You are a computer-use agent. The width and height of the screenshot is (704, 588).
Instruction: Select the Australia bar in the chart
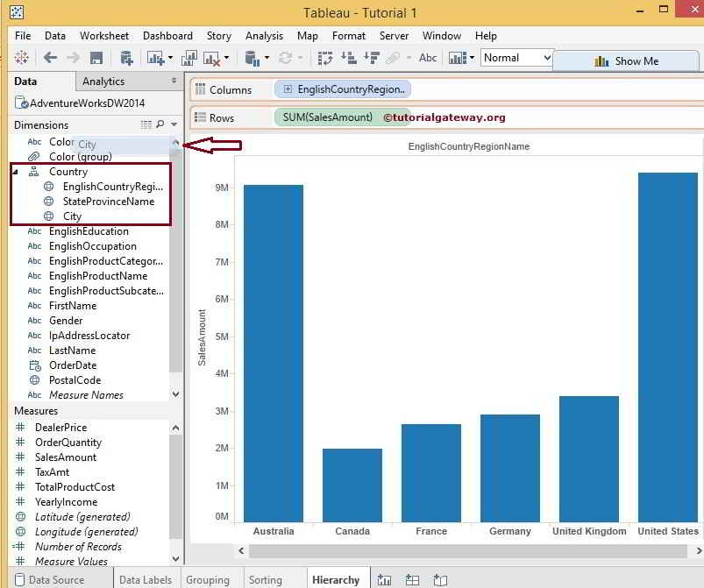(273, 351)
